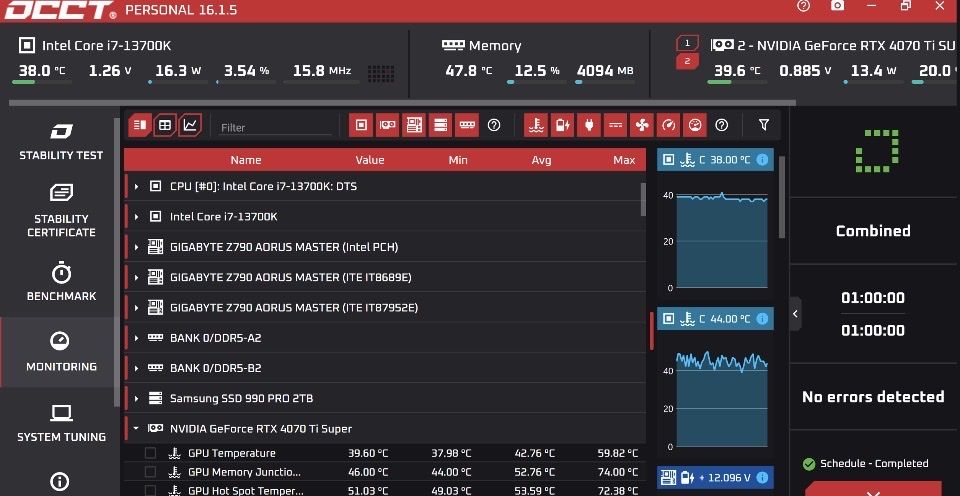Expand the BANK 0/DDR5-A2 row
The height and width of the screenshot is (496, 960).
click(x=136, y=338)
